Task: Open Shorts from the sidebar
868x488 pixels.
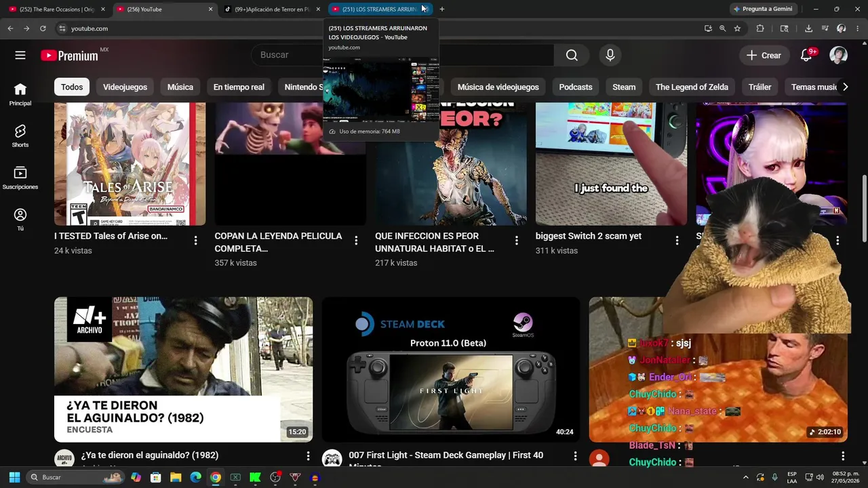Action: 20,136
